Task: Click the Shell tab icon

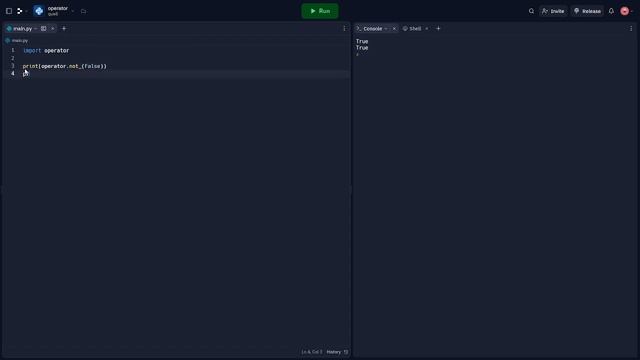Action: [x=405, y=29]
